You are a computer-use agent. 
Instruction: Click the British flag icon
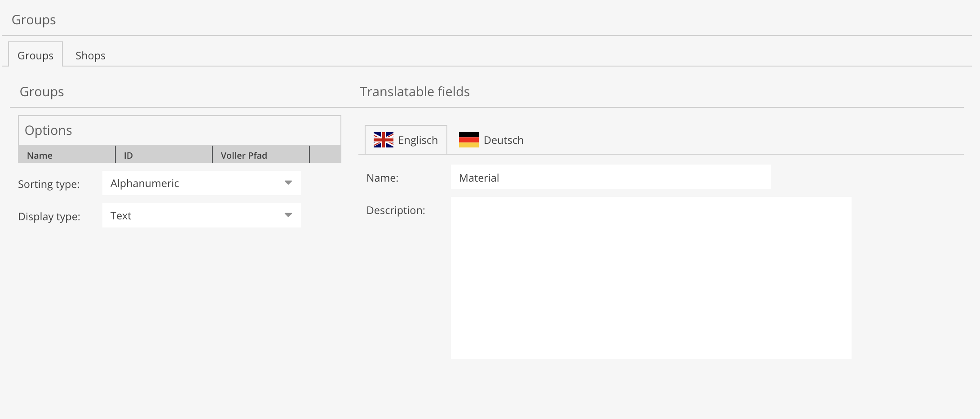[x=383, y=140]
